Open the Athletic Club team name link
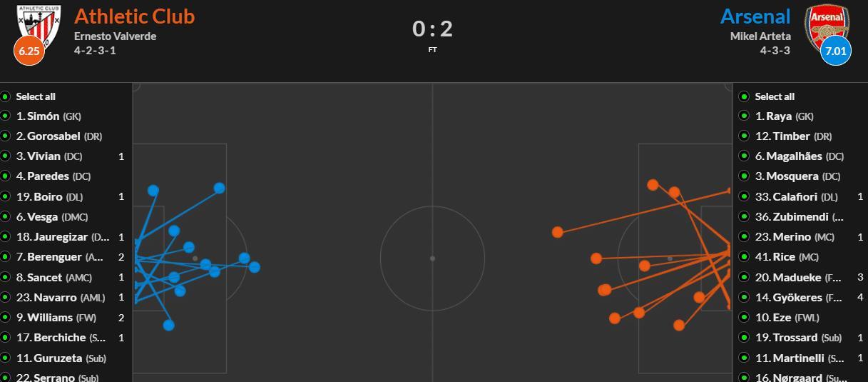Screen dimensions: 868x382 coord(134,16)
